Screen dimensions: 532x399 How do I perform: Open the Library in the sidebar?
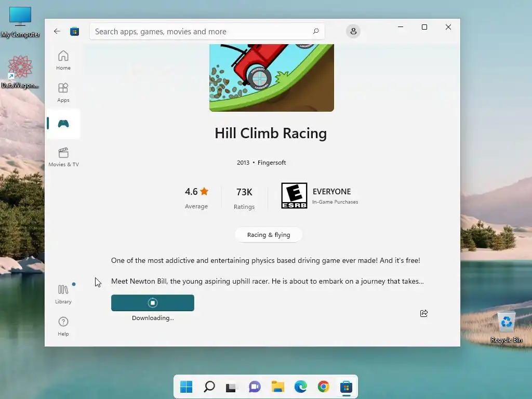(63, 294)
